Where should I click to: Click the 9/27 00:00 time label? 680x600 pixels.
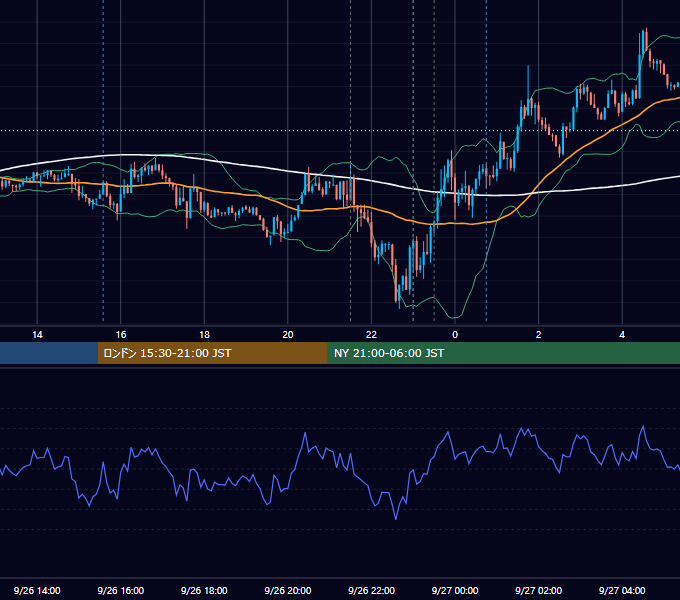point(455,590)
